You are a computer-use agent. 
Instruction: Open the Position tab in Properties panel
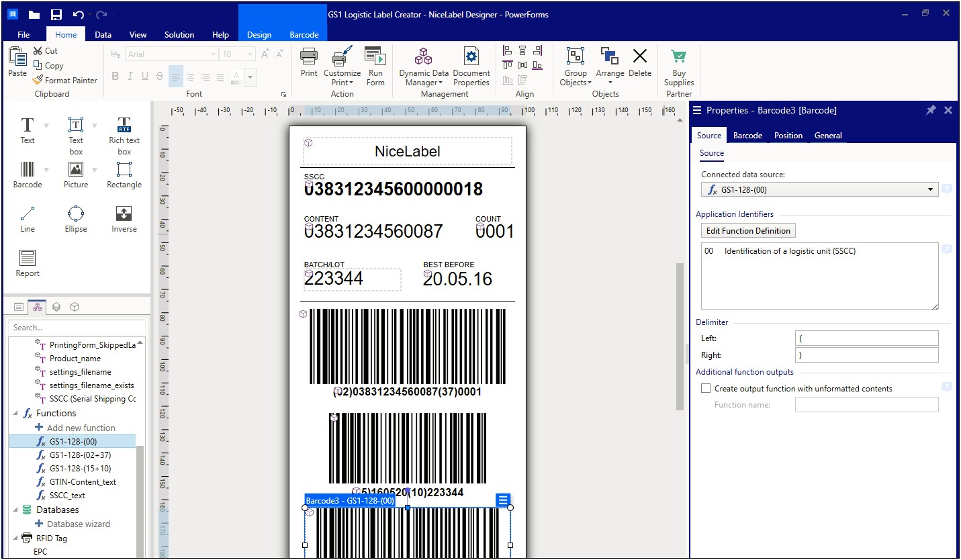click(x=788, y=136)
